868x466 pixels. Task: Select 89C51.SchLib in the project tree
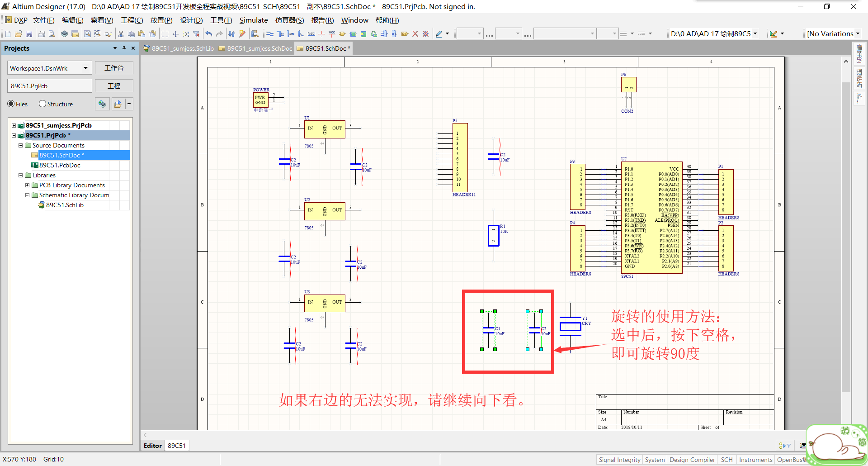tap(65, 205)
